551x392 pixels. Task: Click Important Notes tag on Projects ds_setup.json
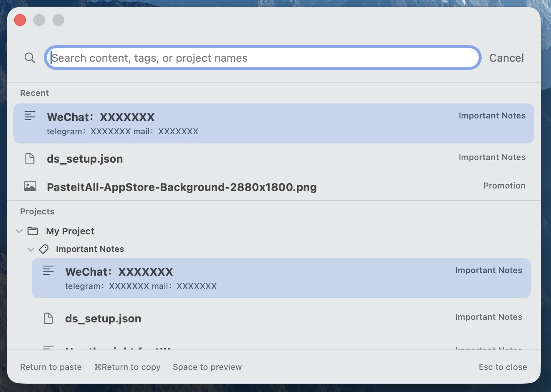(x=488, y=317)
